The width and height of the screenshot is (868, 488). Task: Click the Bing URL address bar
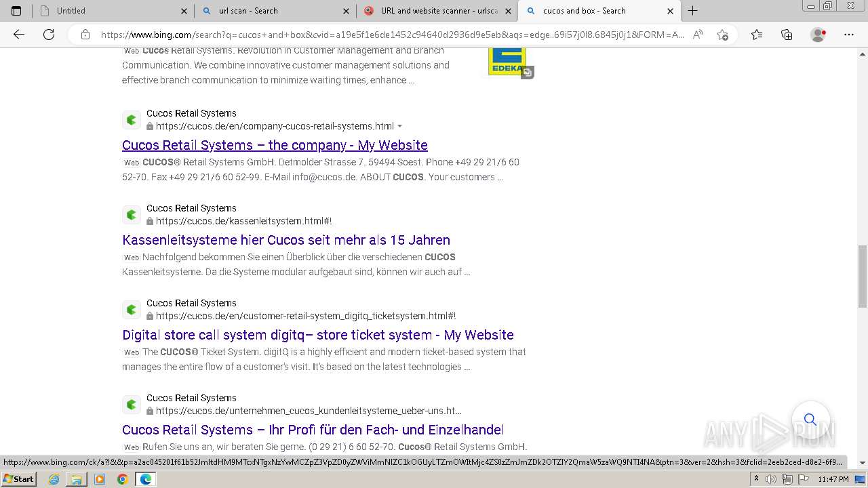(392, 35)
